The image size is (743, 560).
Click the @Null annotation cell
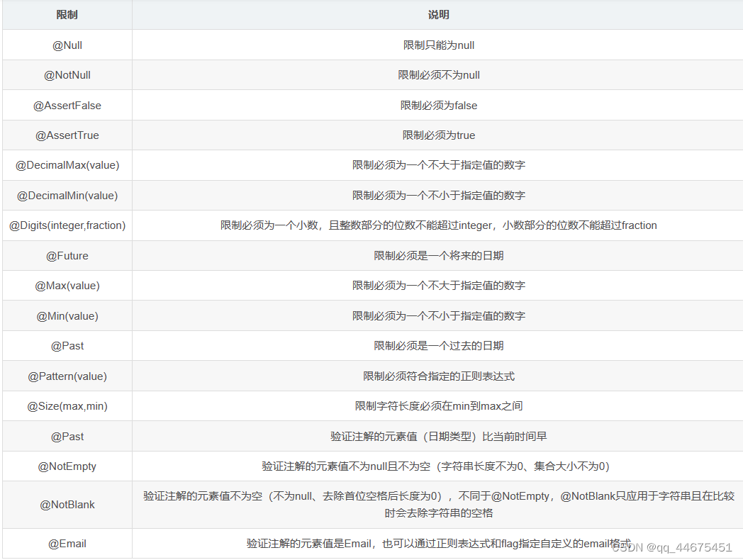click(67, 45)
